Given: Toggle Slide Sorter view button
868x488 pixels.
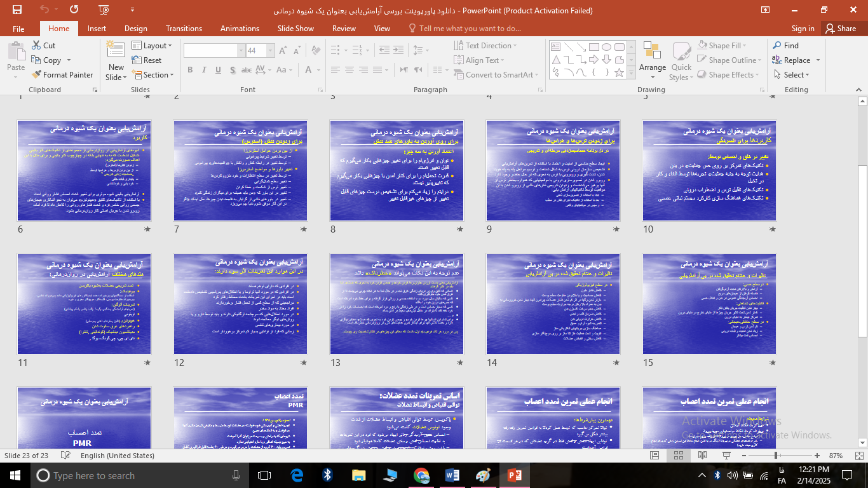Looking at the screenshot, I should tap(679, 456).
